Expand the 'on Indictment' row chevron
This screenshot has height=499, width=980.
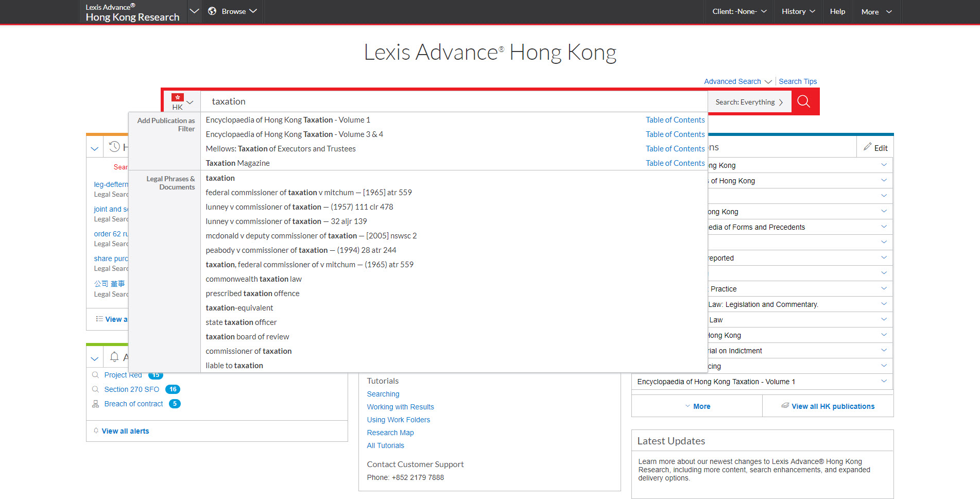pyautogui.click(x=884, y=350)
